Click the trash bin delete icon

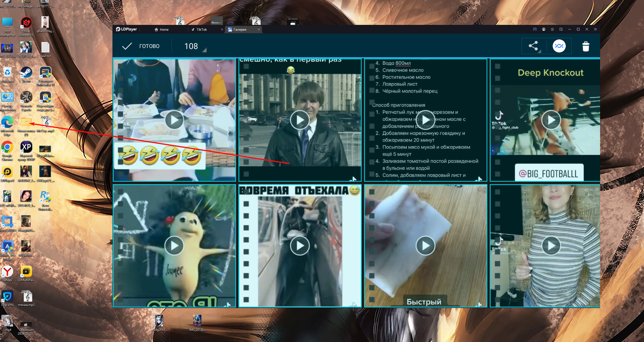point(586,46)
